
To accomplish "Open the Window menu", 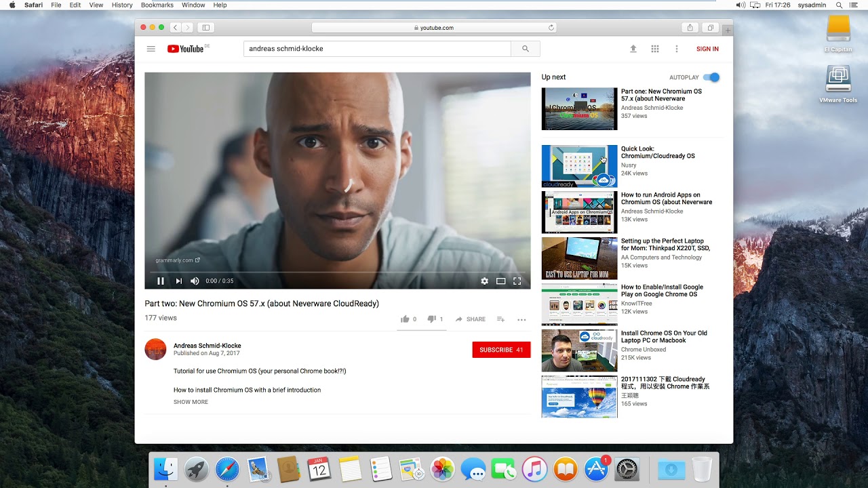I will (193, 5).
